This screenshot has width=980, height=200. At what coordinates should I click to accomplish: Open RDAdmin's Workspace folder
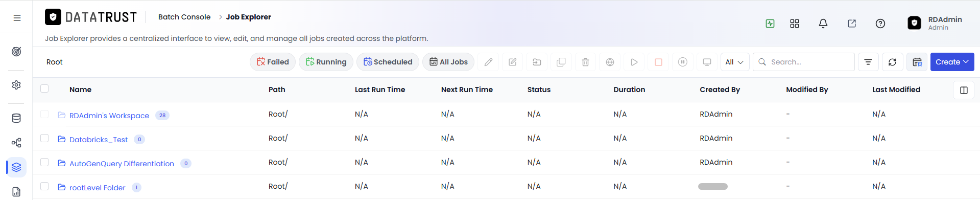[x=109, y=116]
